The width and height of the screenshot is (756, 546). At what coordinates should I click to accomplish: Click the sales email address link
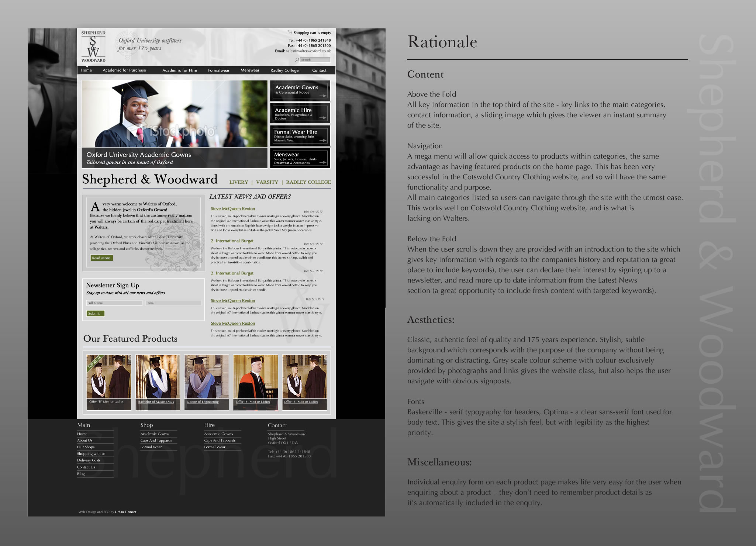pos(308,51)
